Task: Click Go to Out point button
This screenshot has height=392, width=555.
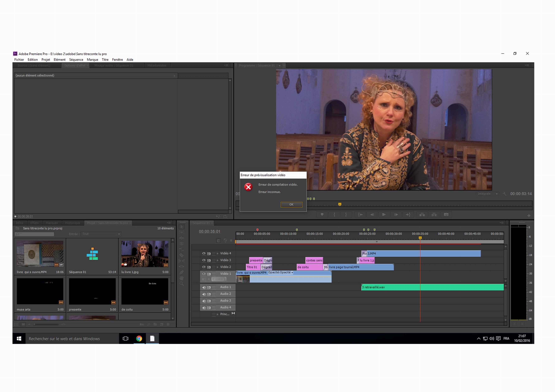Action: point(408,214)
